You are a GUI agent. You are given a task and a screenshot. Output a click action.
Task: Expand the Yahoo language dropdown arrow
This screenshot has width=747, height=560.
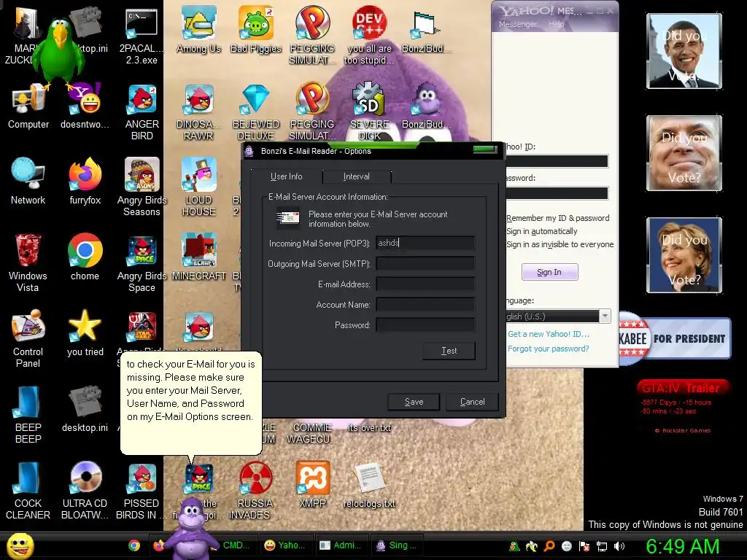605,316
